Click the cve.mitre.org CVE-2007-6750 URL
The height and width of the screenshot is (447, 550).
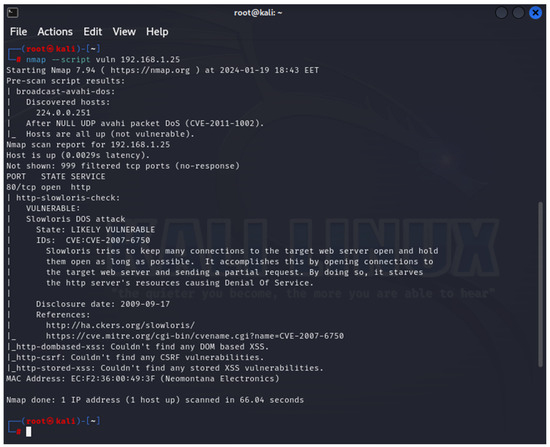(x=195, y=336)
